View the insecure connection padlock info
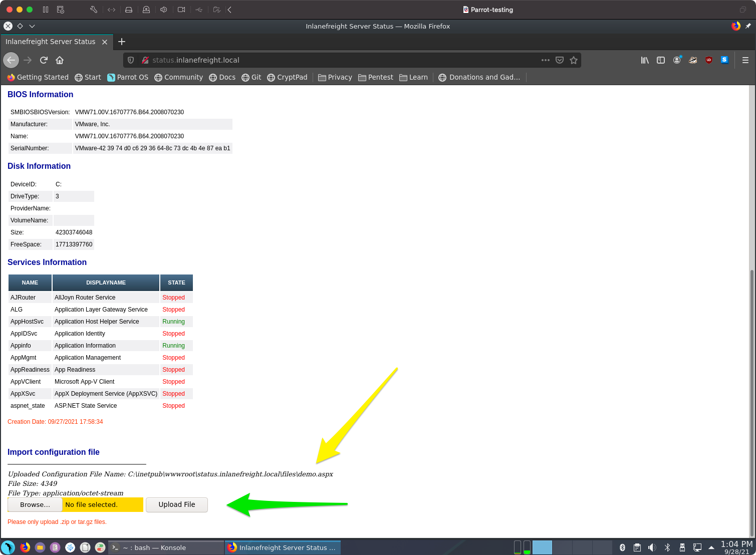 [x=145, y=60]
